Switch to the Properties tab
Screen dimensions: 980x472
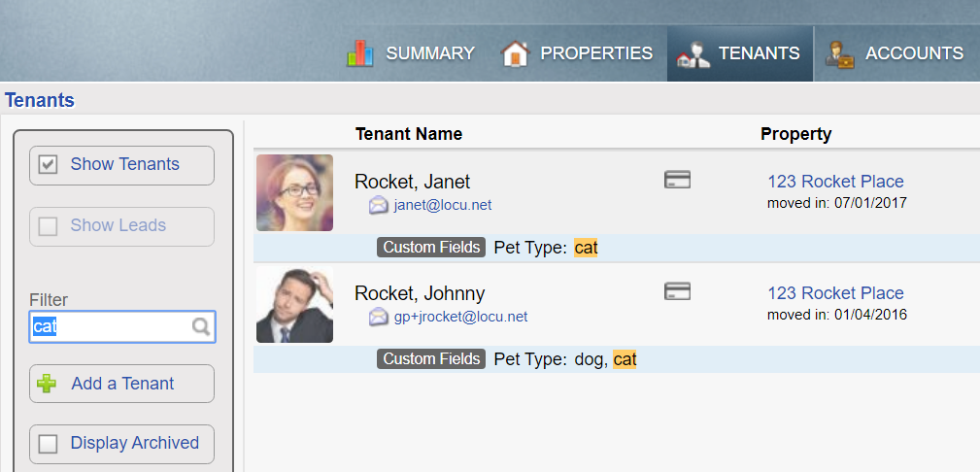[x=595, y=53]
